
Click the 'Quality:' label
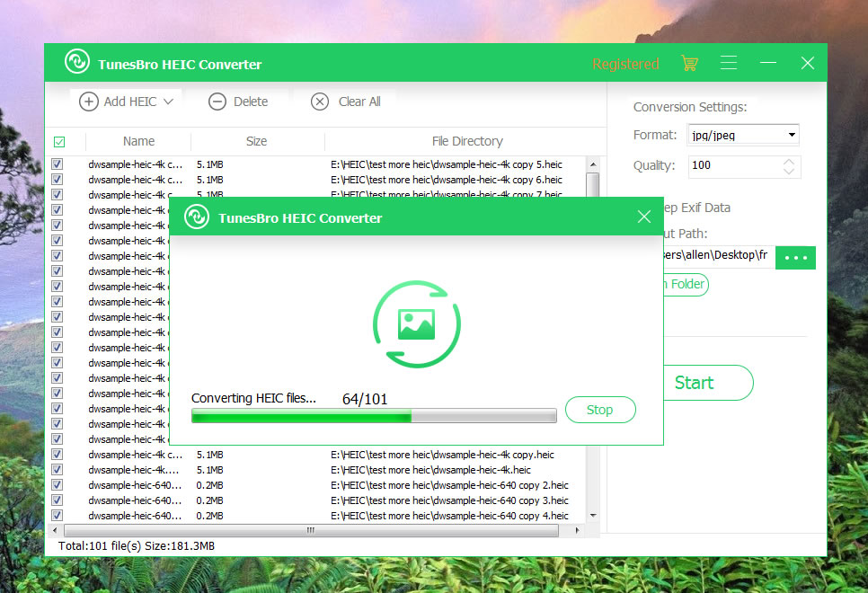(654, 165)
